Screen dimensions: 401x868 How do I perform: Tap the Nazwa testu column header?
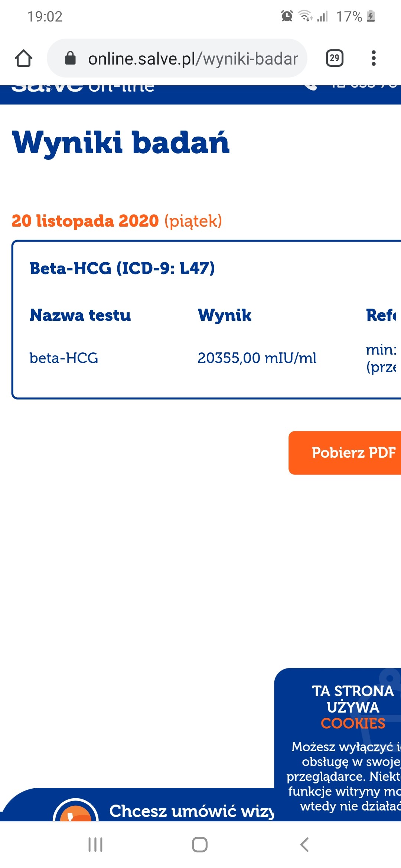pos(80,315)
